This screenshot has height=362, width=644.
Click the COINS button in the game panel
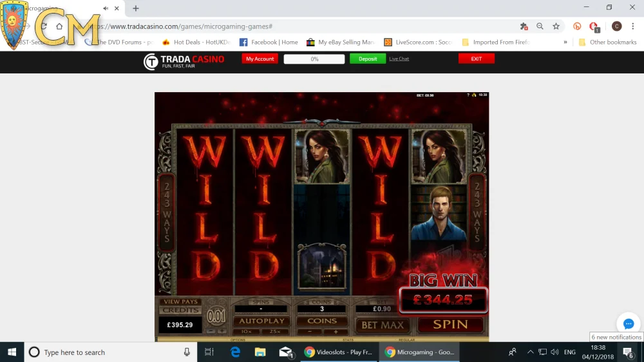click(322, 321)
